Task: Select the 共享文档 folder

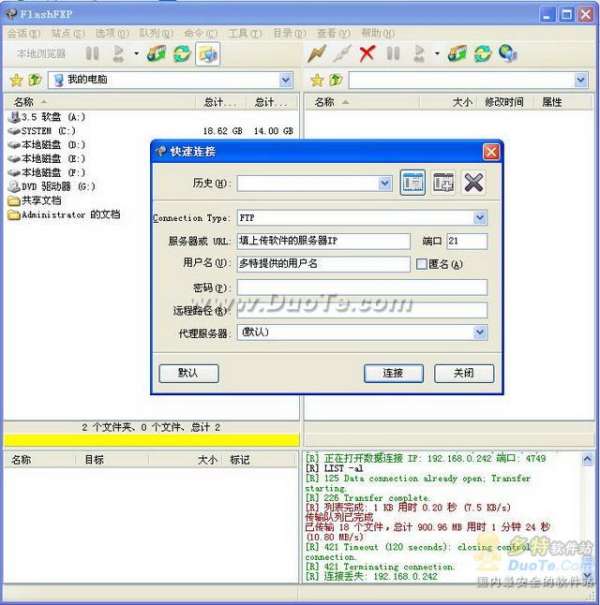Action: click(35, 200)
